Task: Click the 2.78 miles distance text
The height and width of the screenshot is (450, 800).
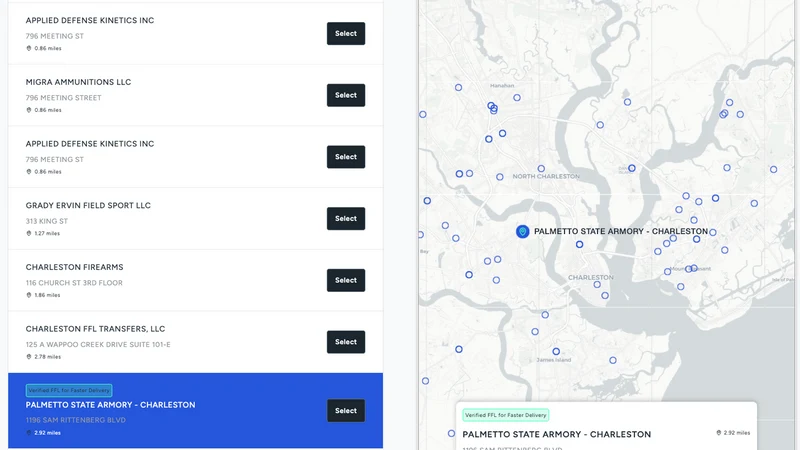Action: 47,357
